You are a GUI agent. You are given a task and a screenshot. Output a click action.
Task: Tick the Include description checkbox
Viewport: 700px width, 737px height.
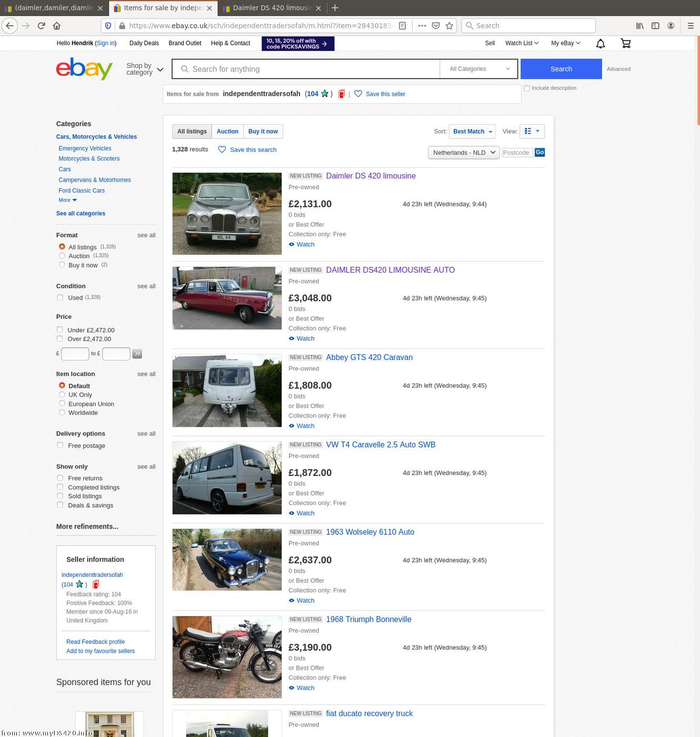point(527,88)
